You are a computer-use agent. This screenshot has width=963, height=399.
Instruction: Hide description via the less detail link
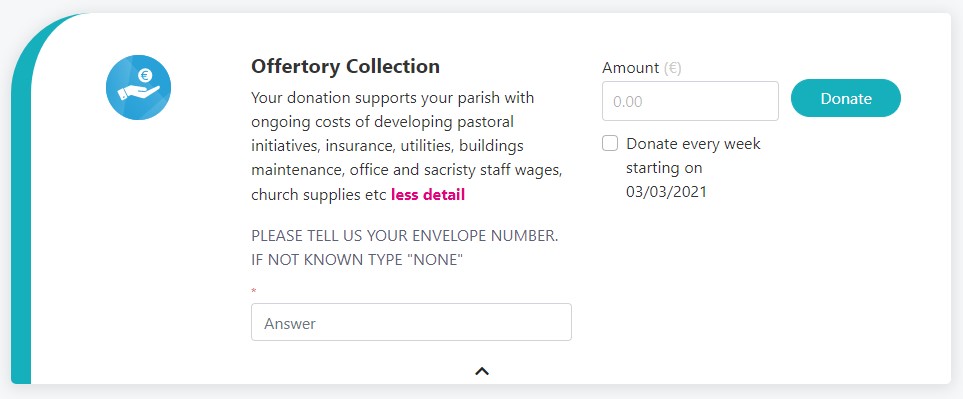[428, 195]
